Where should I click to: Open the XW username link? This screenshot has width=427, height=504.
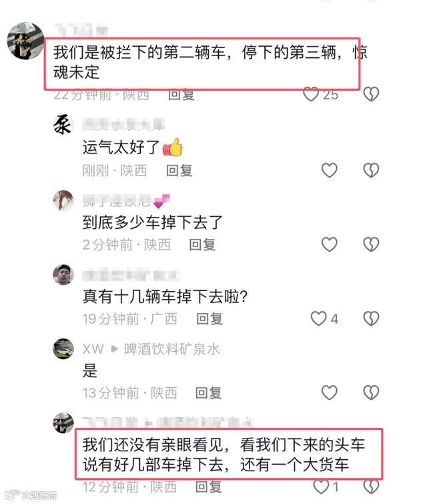click(x=93, y=349)
